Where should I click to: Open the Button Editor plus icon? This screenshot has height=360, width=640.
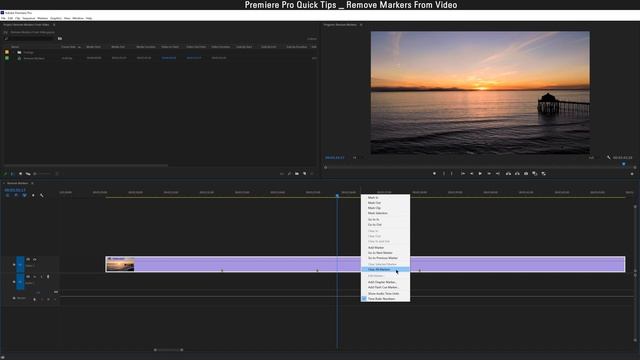632,174
